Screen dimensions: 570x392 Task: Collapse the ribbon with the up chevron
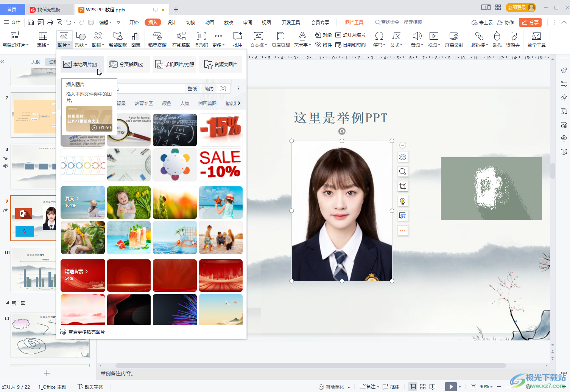564,22
